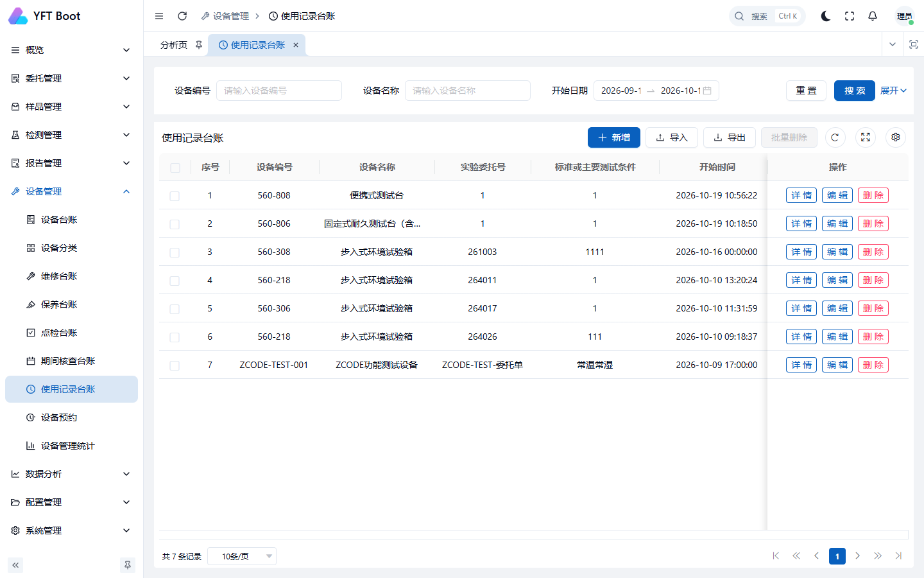Go to the last page icon

[x=898, y=556]
